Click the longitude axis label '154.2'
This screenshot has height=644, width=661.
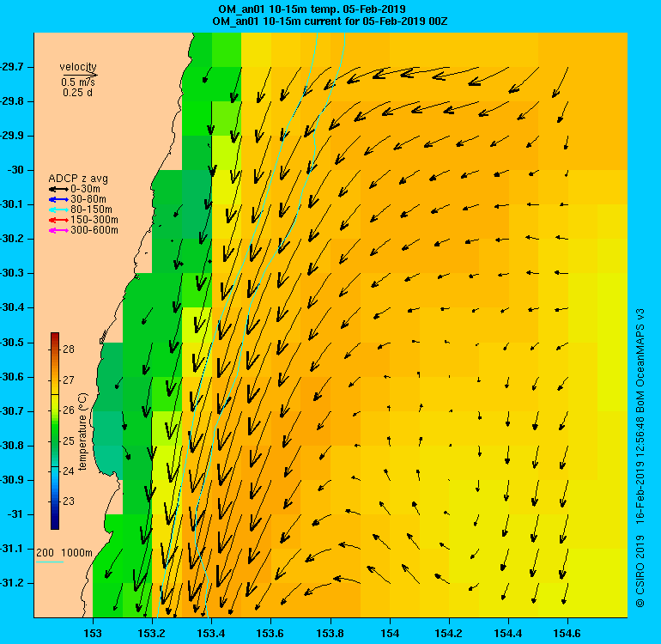pos(449,634)
